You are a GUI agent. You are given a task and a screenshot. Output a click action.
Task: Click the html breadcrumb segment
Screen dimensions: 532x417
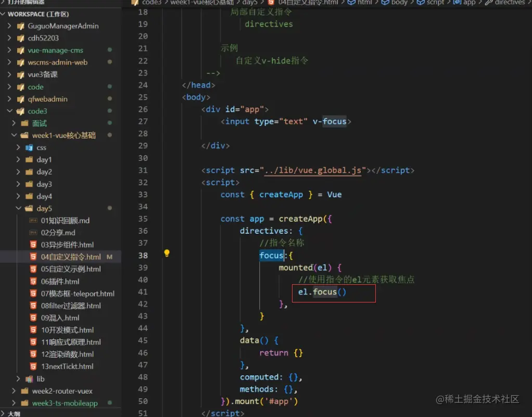coord(365,3)
